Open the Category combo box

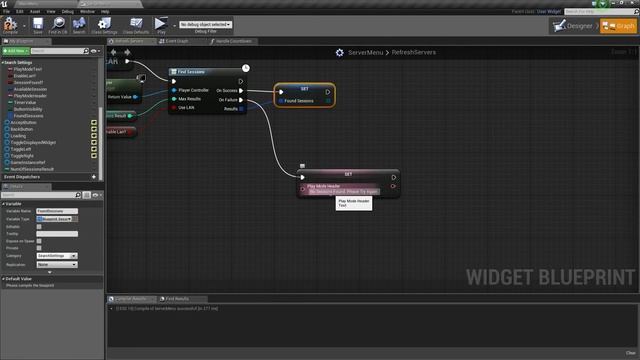click(57, 256)
